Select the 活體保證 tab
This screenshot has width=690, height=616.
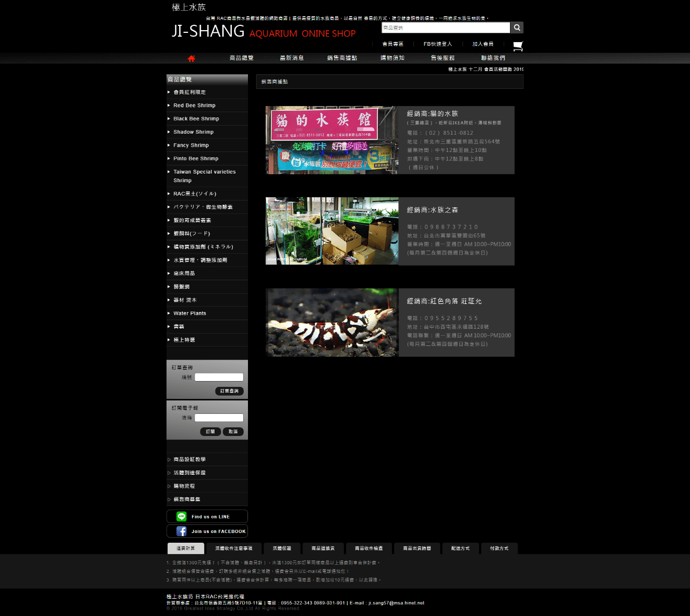point(282,549)
